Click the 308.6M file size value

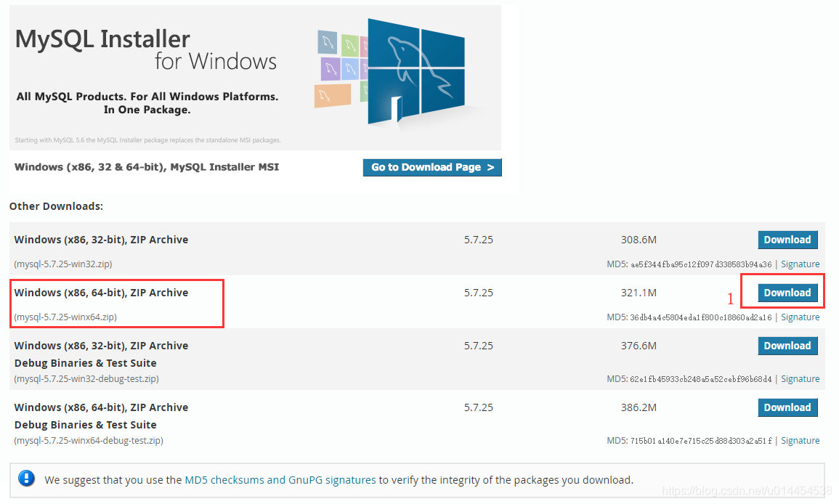(639, 240)
